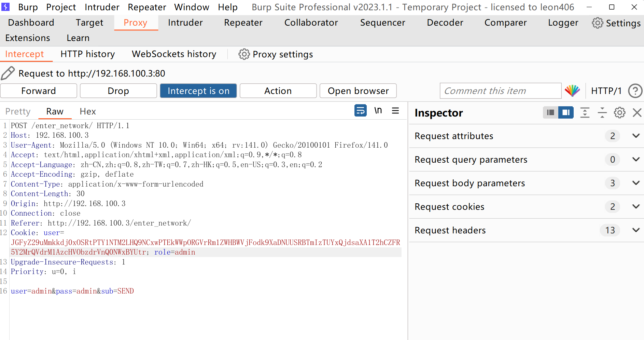Open the WebSockets history sub-tab
Viewport: 644px width, 340px height.
click(174, 54)
